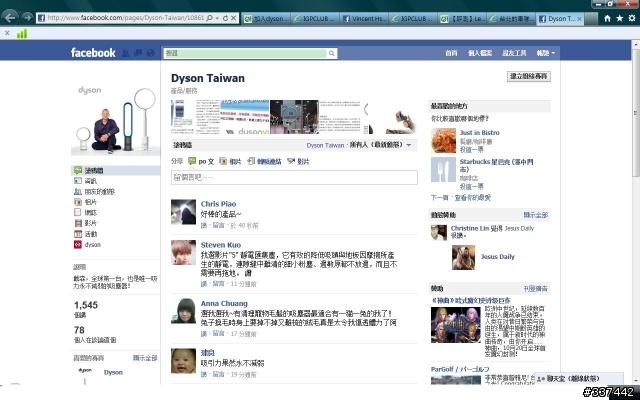The image size is (640, 400).
Task: Select the po文 status share option
Action: [x=201, y=161]
